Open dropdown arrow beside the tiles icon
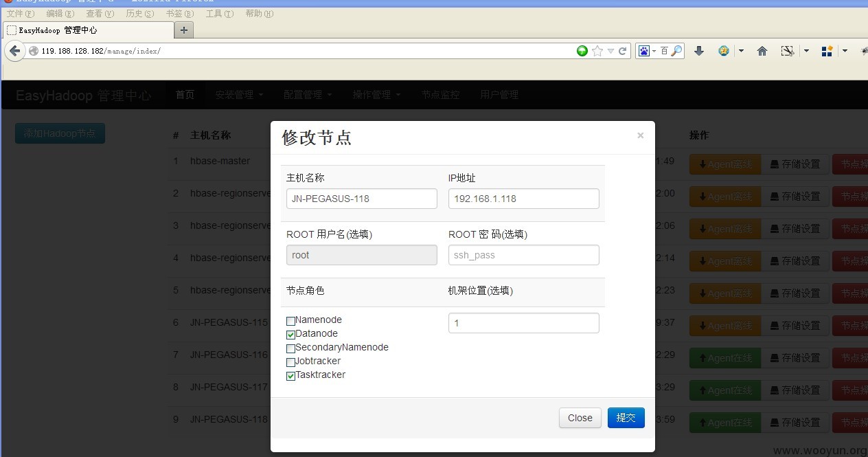This screenshot has width=868, height=457. [x=845, y=51]
